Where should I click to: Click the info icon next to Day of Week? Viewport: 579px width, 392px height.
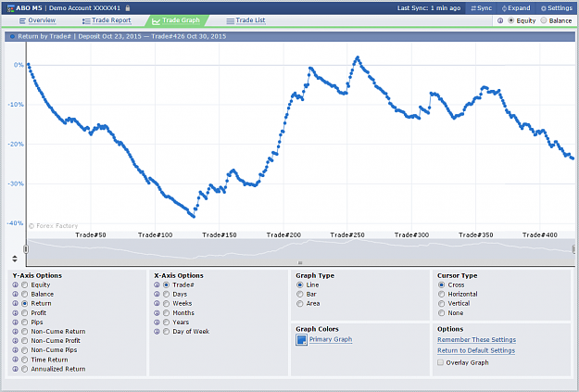click(157, 332)
